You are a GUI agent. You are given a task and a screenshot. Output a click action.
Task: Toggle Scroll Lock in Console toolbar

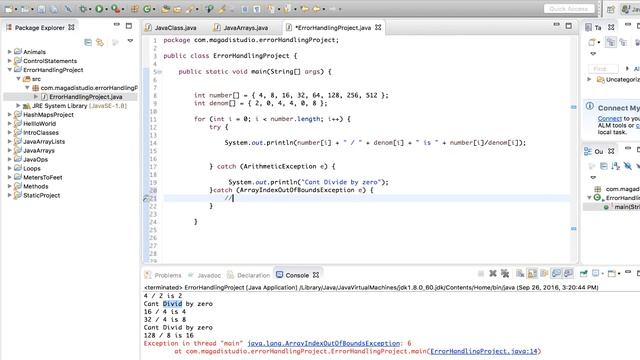(x=532, y=273)
